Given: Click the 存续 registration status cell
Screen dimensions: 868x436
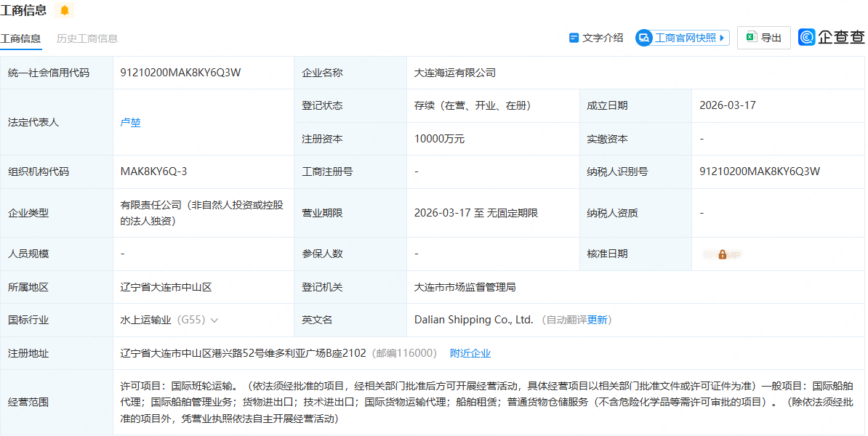Looking at the screenshot, I should (x=473, y=105).
